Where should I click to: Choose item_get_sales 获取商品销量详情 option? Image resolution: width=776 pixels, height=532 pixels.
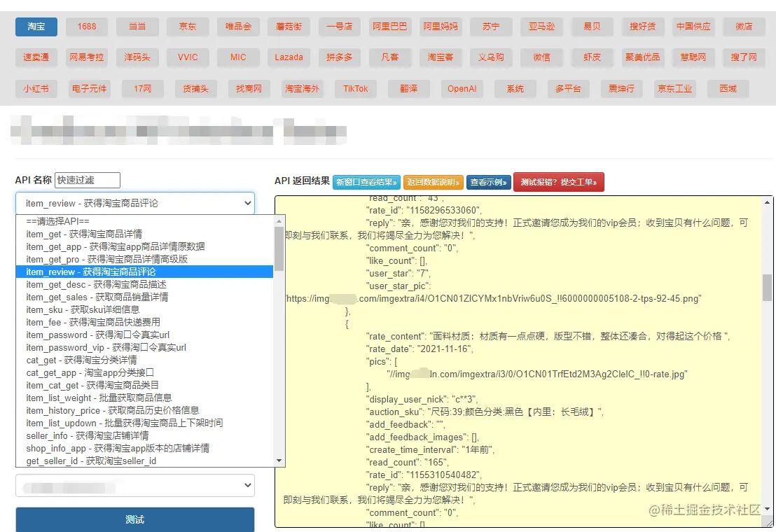[144, 297]
